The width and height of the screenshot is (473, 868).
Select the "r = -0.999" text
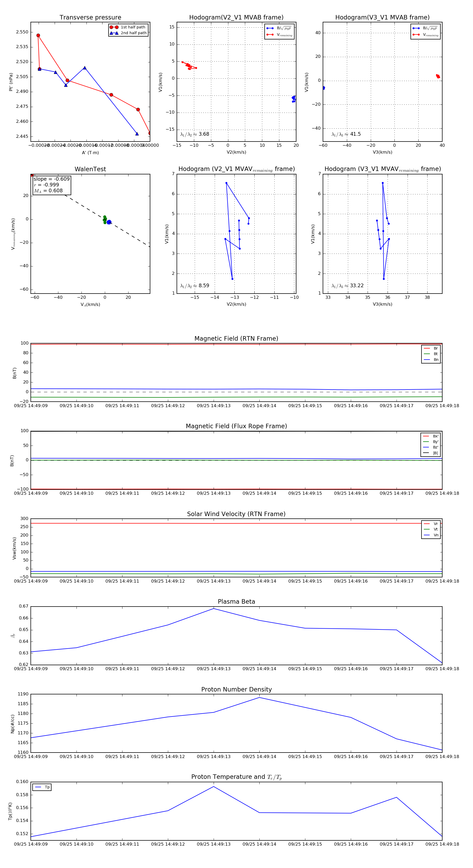[x=47, y=185]
